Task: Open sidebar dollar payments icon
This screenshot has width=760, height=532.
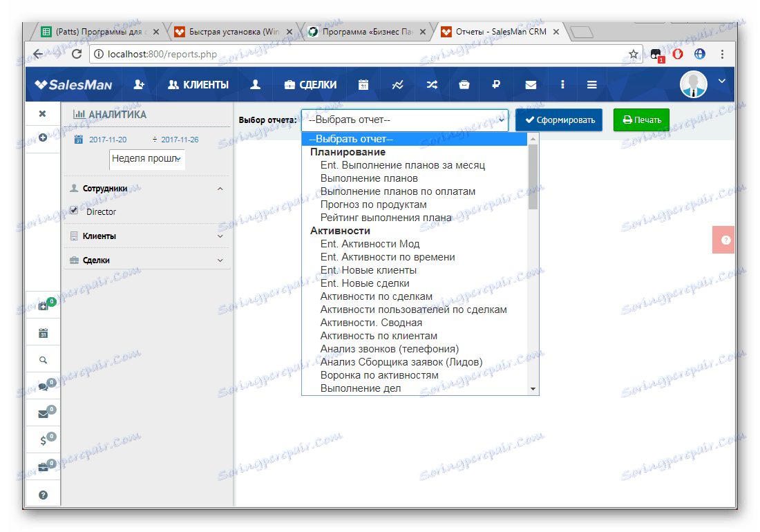Action: [x=44, y=440]
